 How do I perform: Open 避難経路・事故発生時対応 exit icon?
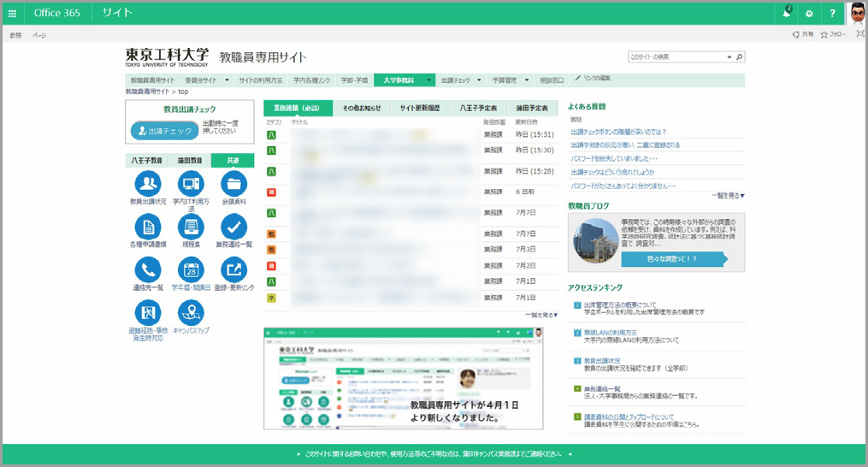coord(148,312)
